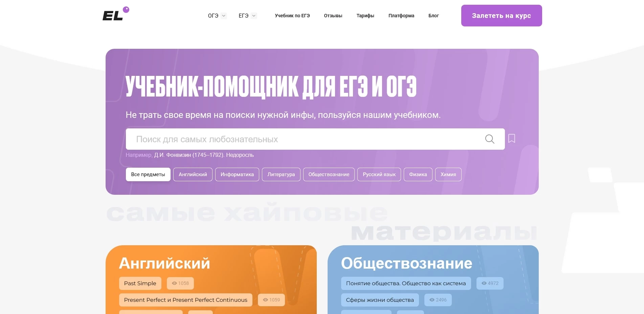Select the Обществознание card heading
This screenshot has width=644, height=314.
407,263
